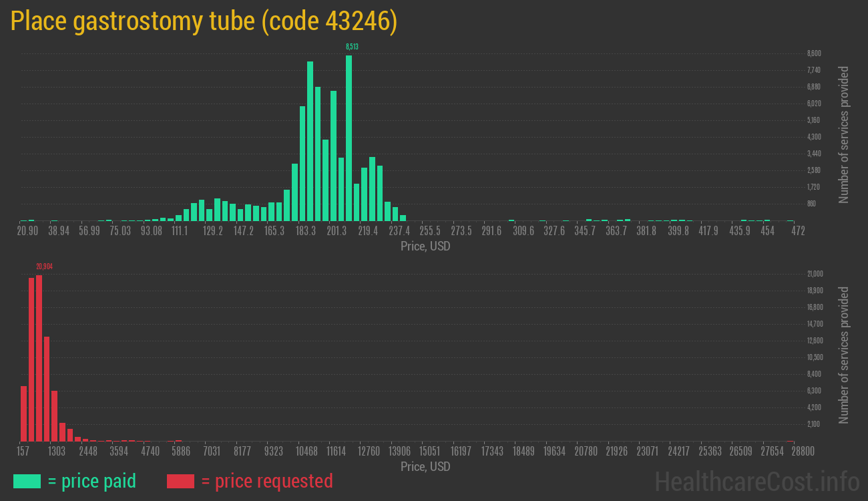The height and width of the screenshot is (501, 868).
Task: Select the tallest green bar labeled 8,313
Action: (349, 138)
